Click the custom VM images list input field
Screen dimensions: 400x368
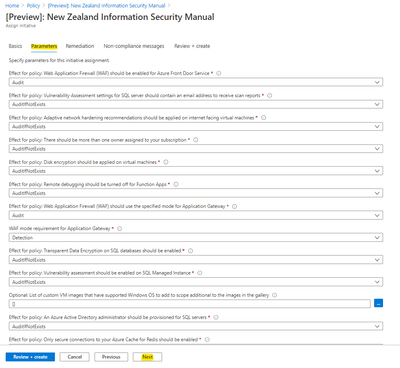click(189, 304)
